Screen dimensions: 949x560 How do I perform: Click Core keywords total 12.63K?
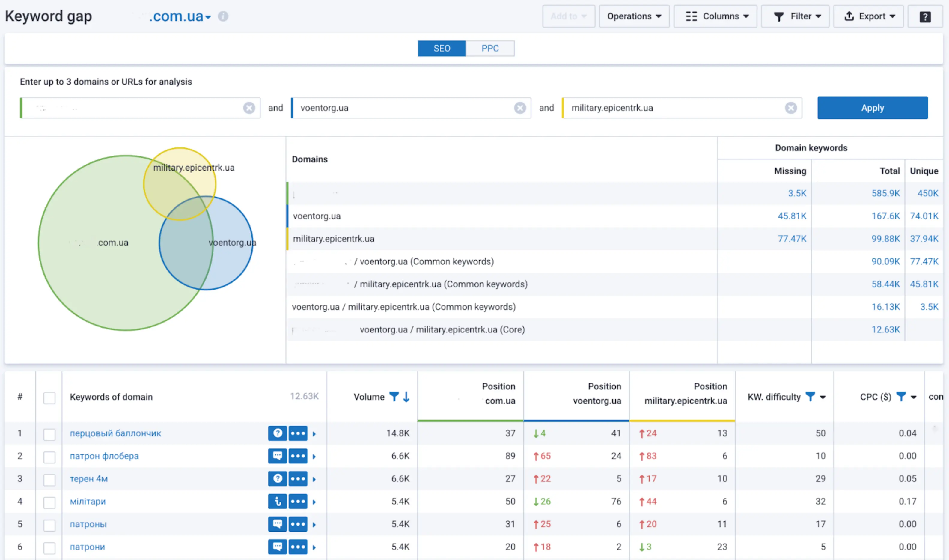[x=885, y=329]
